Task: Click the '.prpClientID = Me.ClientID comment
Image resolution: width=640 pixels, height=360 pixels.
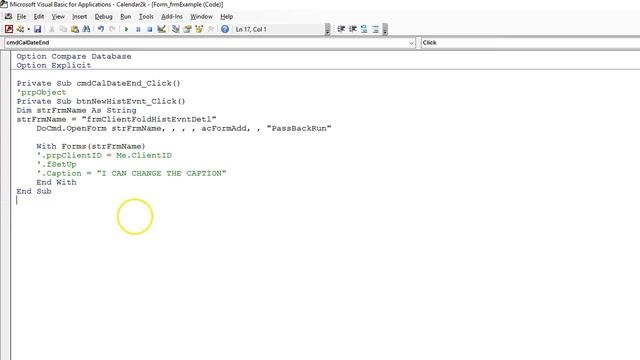Action: coord(104,155)
